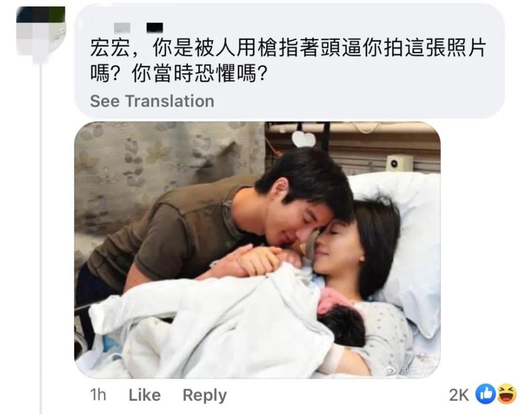Click the gray blurred commenter name

coord(122,28)
